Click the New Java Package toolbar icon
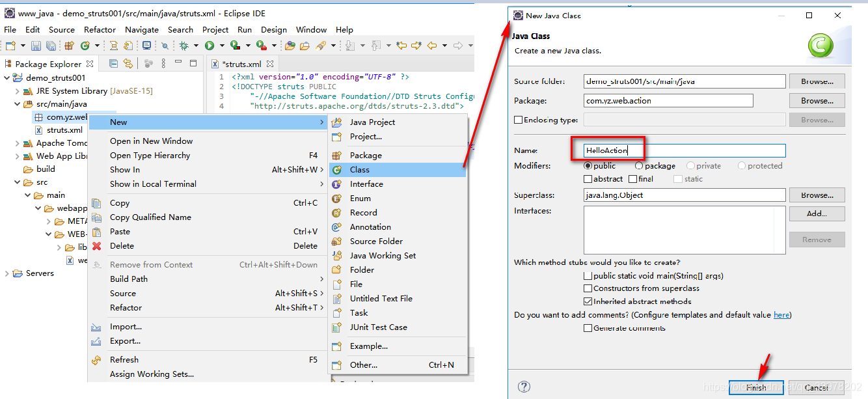Viewport: 868px width, 399px height. [x=69, y=46]
